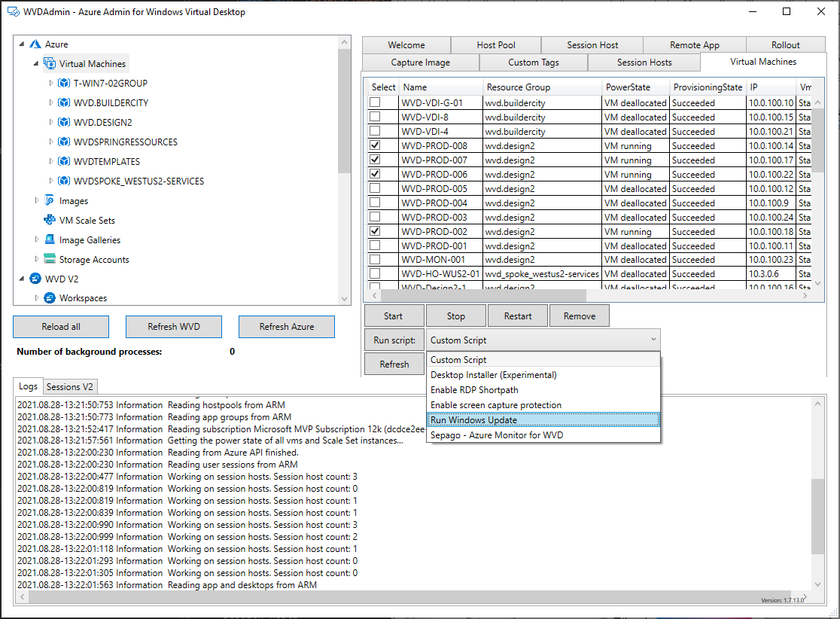The width and height of the screenshot is (840, 619).
Task: Click the WVD V2 node icon
Action: 35,279
